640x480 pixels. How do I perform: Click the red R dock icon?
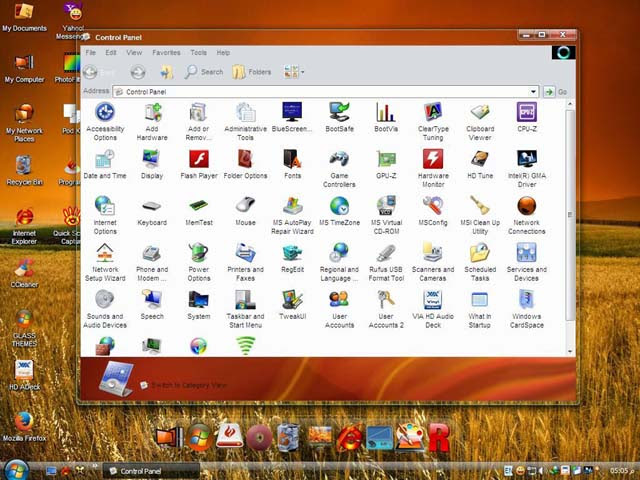click(x=439, y=437)
